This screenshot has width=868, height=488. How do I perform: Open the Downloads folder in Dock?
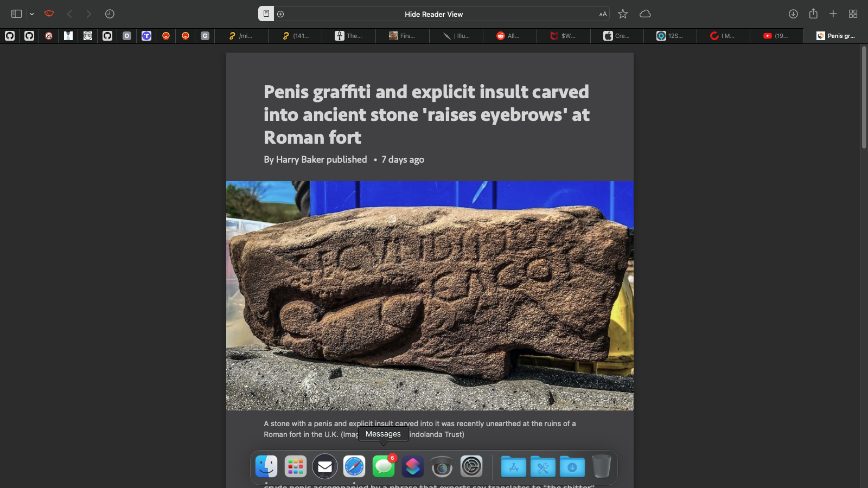(572, 466)
